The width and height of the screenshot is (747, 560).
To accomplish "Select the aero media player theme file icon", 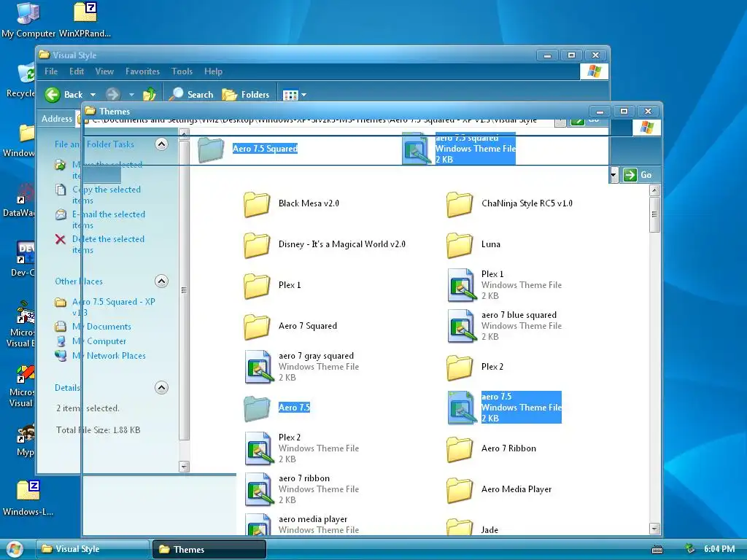I will click(x=259, y=524).
